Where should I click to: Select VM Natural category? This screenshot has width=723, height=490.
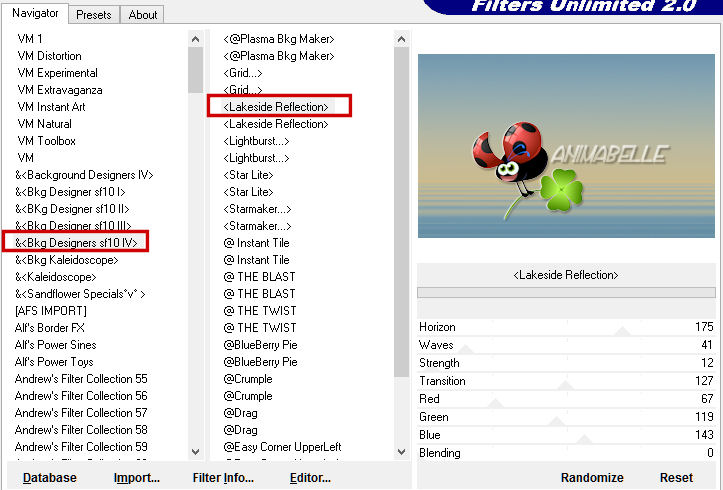click(44, 124)
